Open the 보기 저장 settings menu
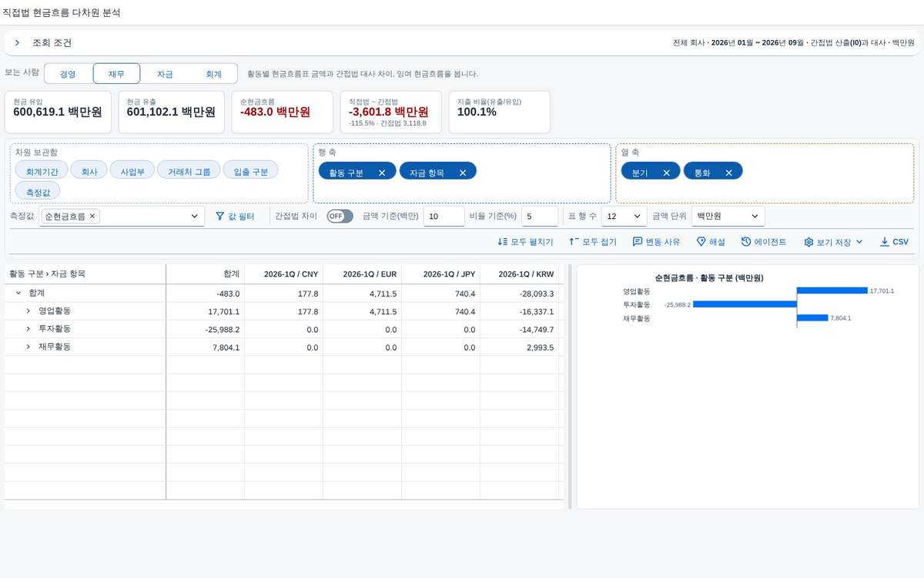Screen dimensions: 924x578 coord(833,242)
